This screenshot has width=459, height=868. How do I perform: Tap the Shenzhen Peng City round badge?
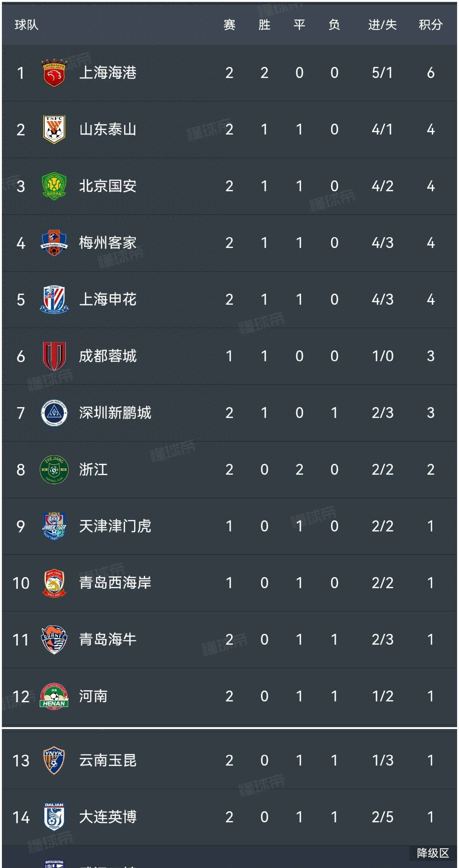(54, 412)
